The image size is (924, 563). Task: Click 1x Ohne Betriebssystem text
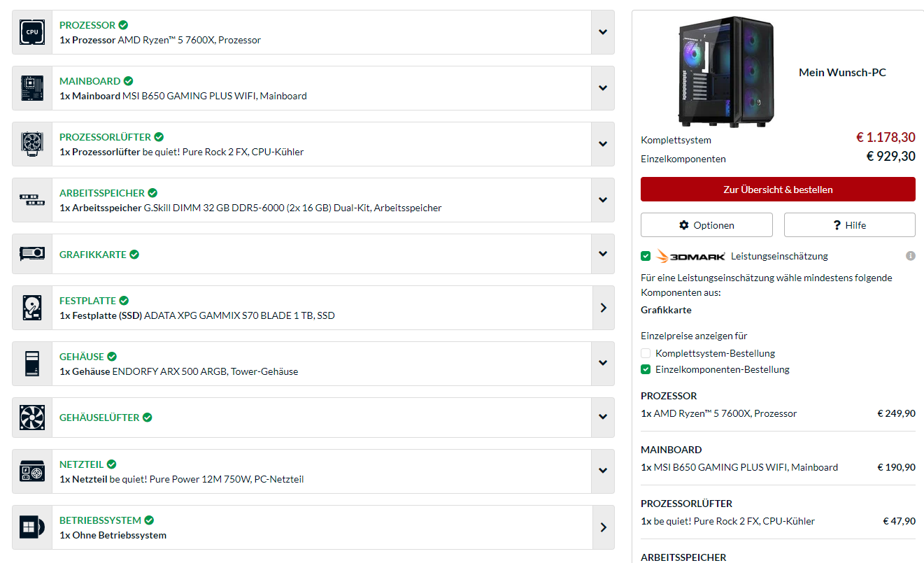pyautogui.click(x=113, y=535)
